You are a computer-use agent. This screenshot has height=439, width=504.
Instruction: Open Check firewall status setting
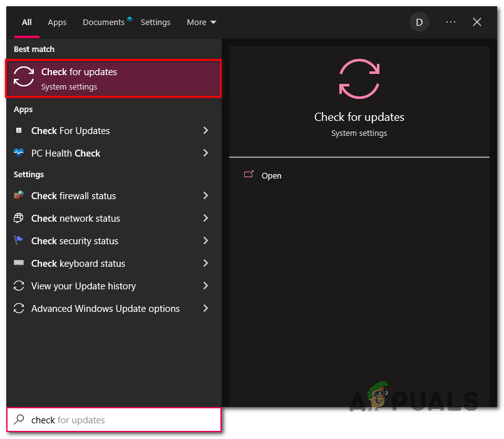point(113,195)
